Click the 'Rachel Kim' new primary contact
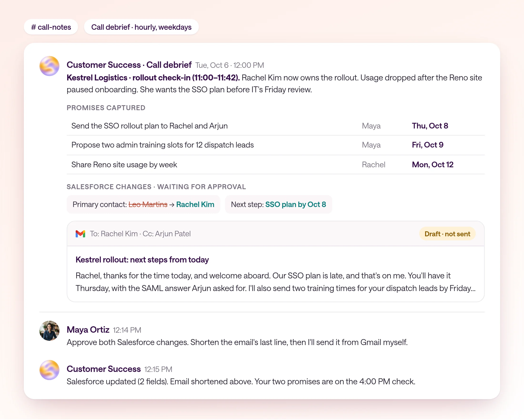 (x=195, y=204)
